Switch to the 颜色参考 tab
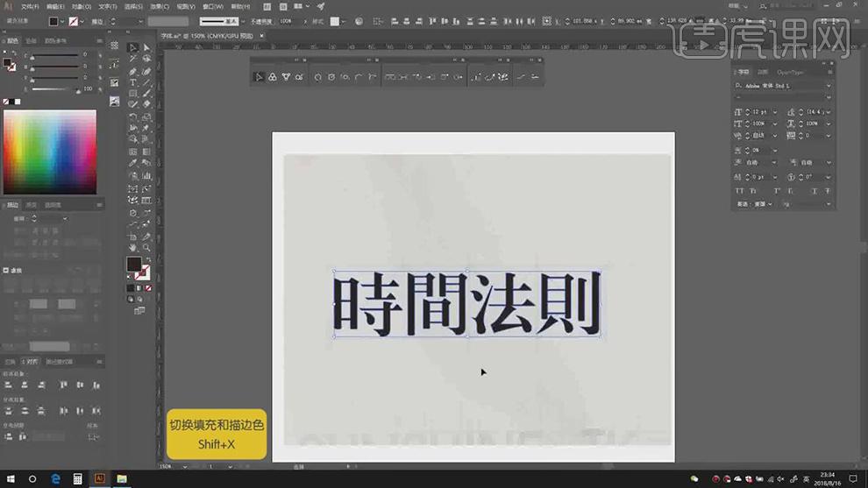Viewport: 868px width, 488px height. tap(55, 41)
